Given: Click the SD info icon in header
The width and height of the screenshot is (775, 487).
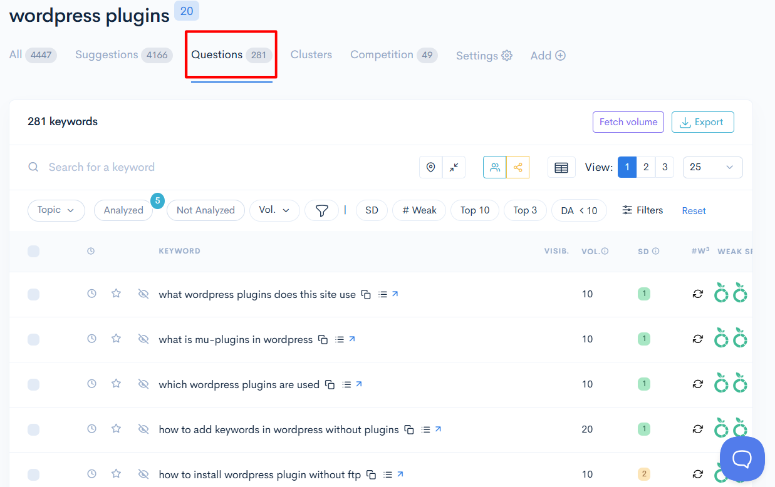Looking at the screenshot, I should [x=655, y=251].
